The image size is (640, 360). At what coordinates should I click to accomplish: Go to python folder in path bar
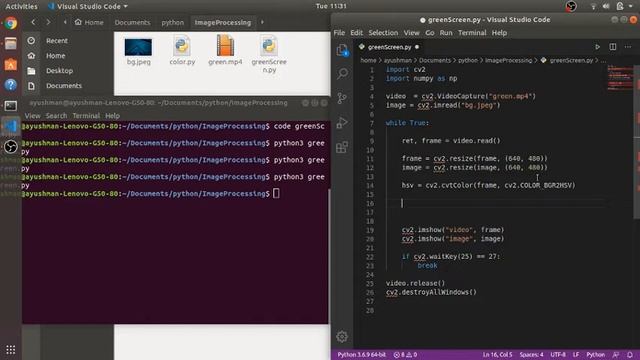(173, 22)
